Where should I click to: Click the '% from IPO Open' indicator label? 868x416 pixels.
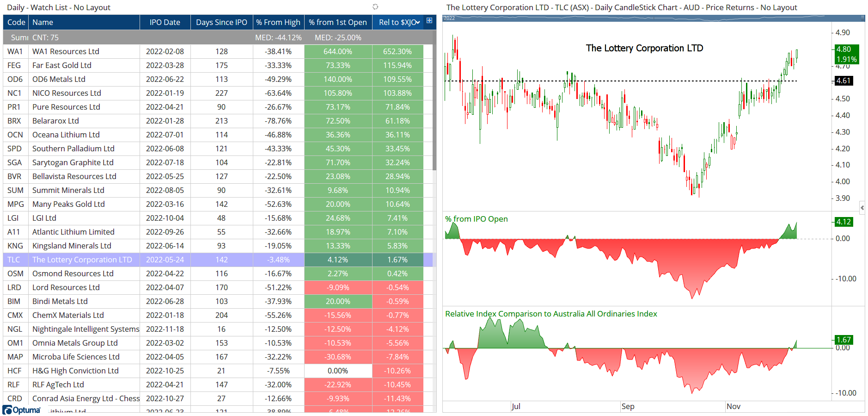click(476, 219)
